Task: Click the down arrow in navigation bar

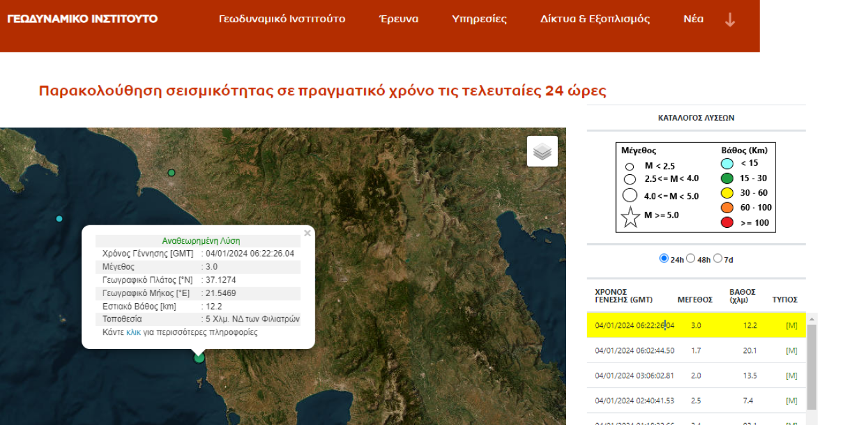Action: (730, 19)
